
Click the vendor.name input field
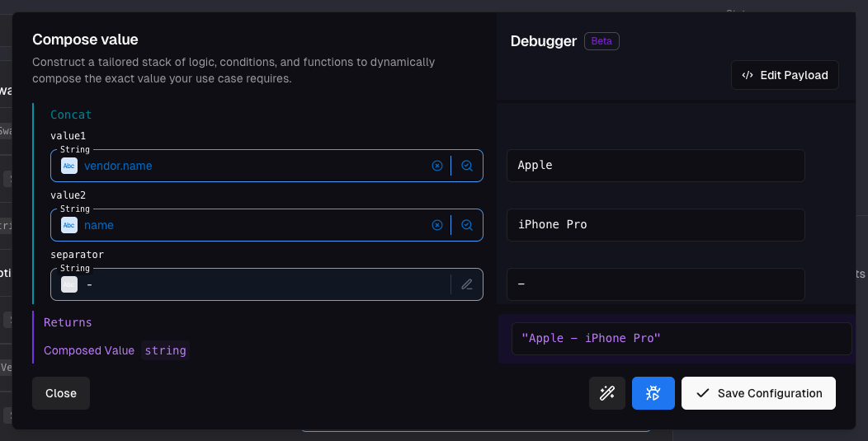[267, 166]
